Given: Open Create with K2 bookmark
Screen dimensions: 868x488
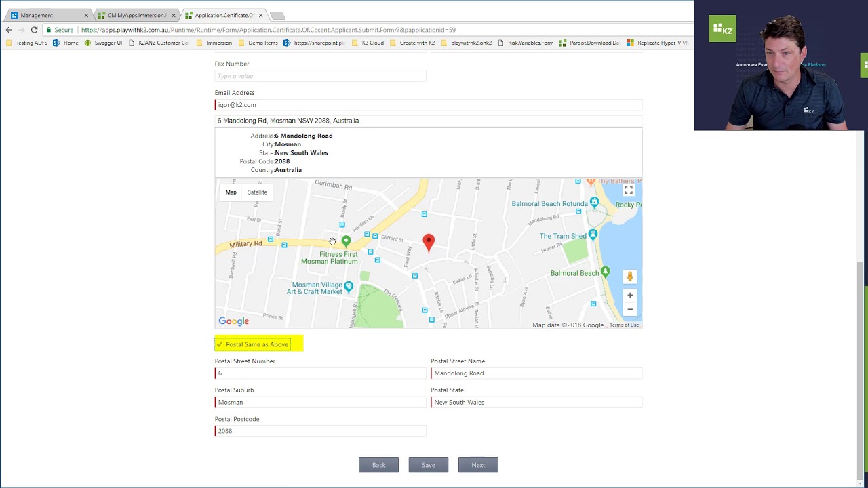Looking at the screenshot, I should tap(412, 43).
